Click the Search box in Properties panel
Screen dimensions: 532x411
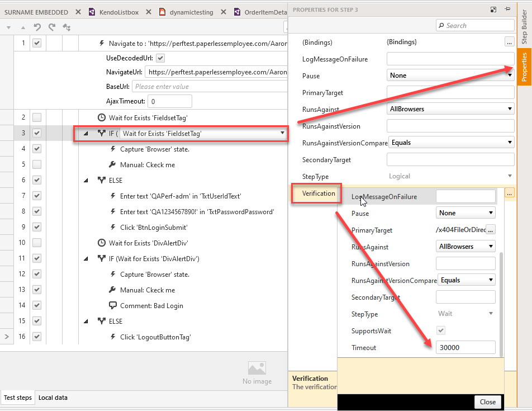[475, 25]
